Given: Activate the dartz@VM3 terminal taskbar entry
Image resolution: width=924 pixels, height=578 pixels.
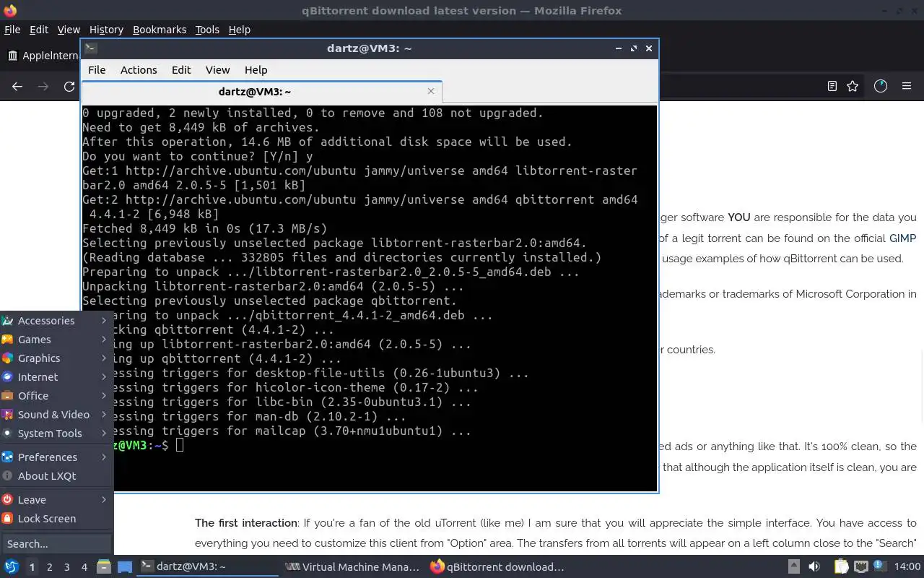Looking at the screenshot, I should [x=208, y=566].
